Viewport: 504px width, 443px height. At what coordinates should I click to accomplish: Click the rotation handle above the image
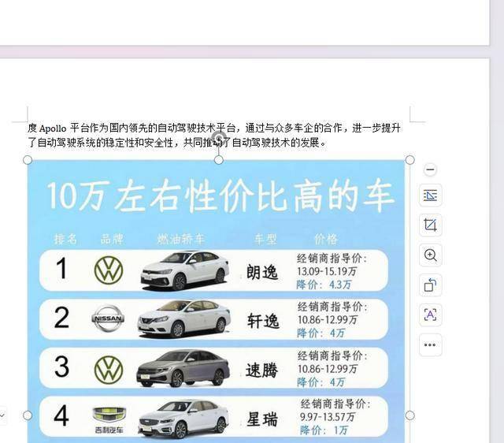219,138
